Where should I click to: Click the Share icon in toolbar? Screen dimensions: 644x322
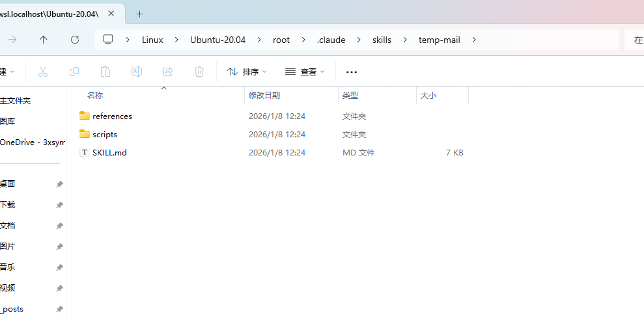(168, 72)
